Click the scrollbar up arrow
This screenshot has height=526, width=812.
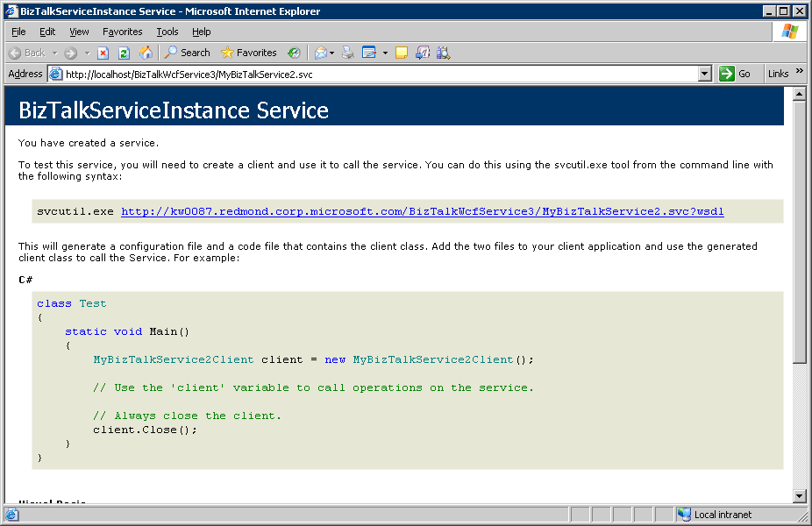click(799, 94)
